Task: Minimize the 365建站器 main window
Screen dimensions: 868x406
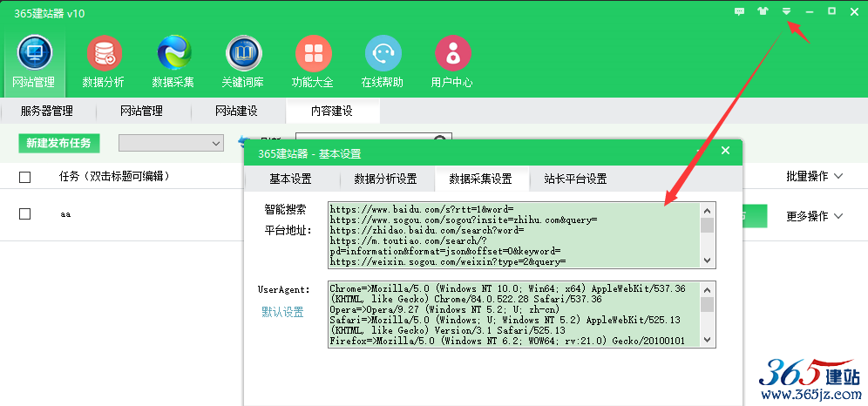Action: coord(810,12)
